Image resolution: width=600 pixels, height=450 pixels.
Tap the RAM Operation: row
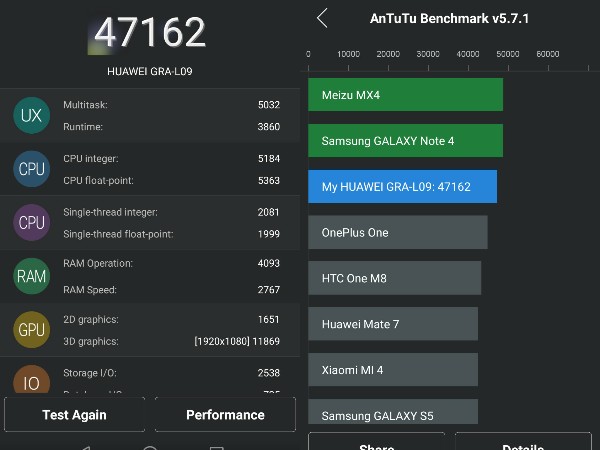171,263
